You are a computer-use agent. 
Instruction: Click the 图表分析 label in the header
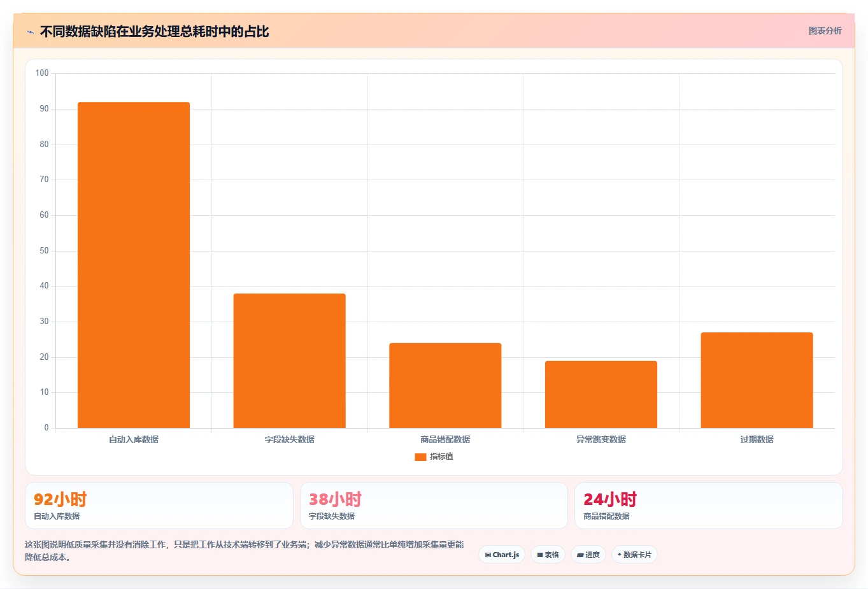click(825, 31)
